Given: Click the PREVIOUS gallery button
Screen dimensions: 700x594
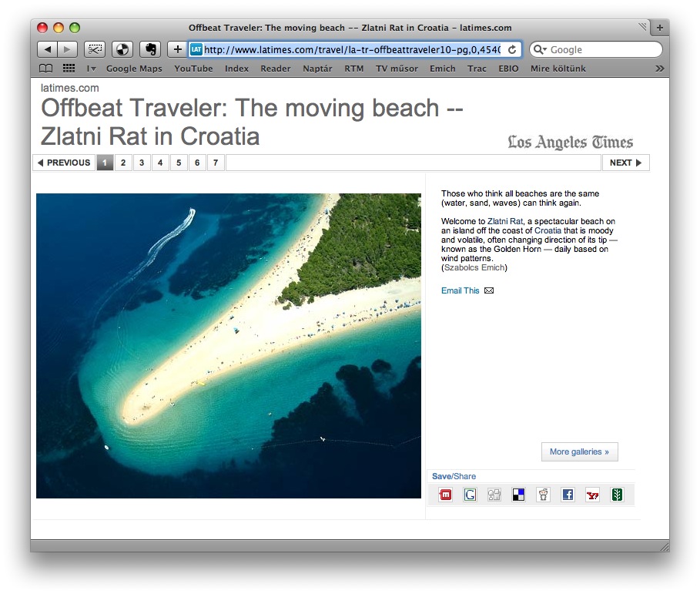Looking at the screenshot, I should tap(64, 163).
